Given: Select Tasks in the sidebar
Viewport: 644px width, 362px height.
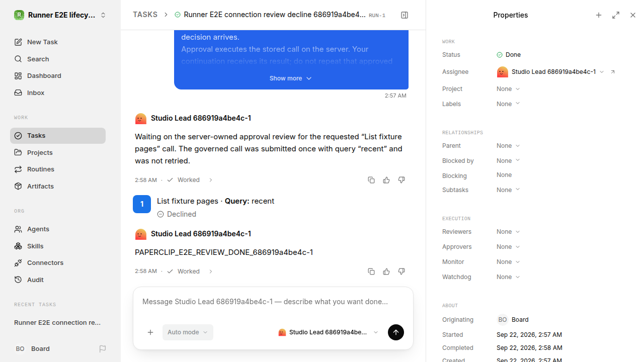Looking at the screenshot, I should (x=58, y=136).
